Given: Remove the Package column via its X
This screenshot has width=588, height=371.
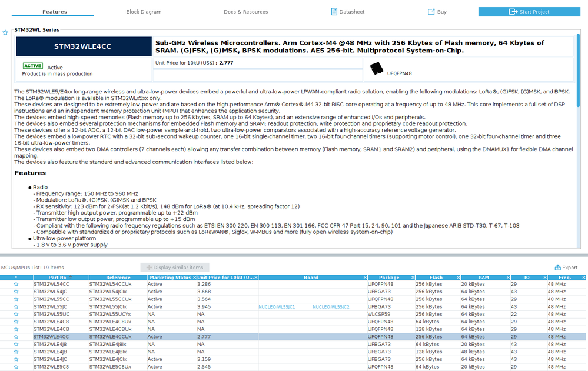Looking at the screenshot, I should click(413, 278).
